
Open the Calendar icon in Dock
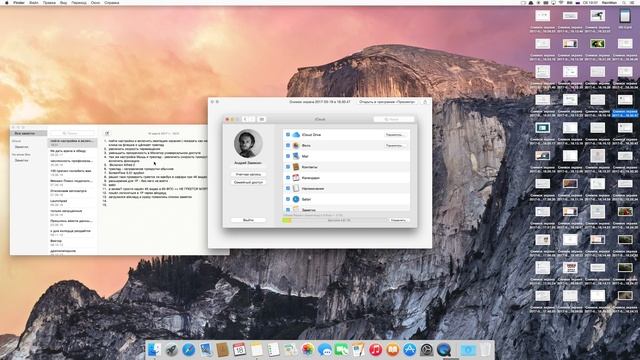click(x=240, y=349)
